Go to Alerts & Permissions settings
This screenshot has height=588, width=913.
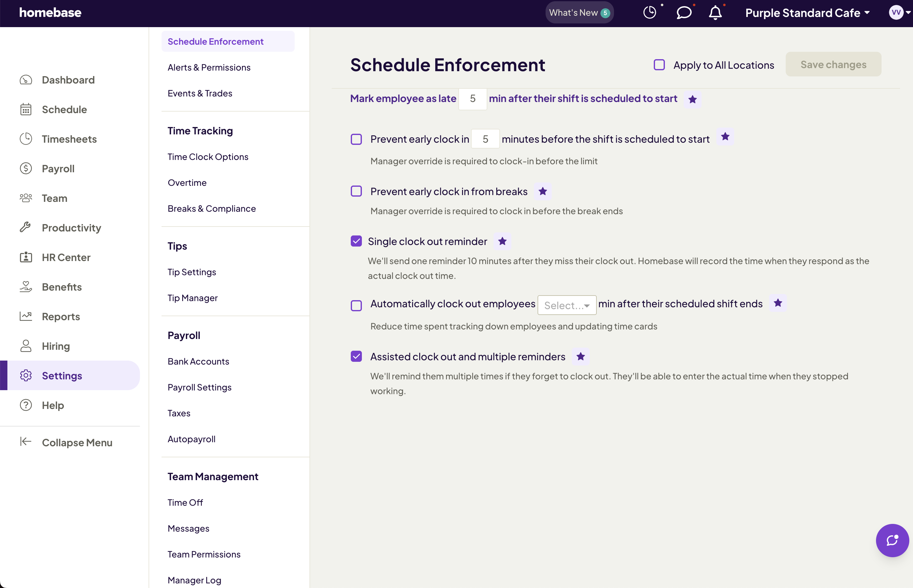[209, 67]
